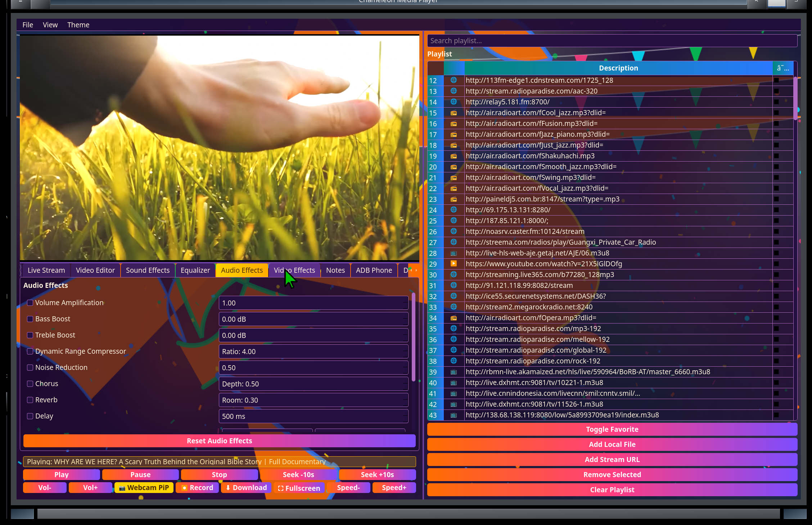Click the TV icon in row 28

454,253
